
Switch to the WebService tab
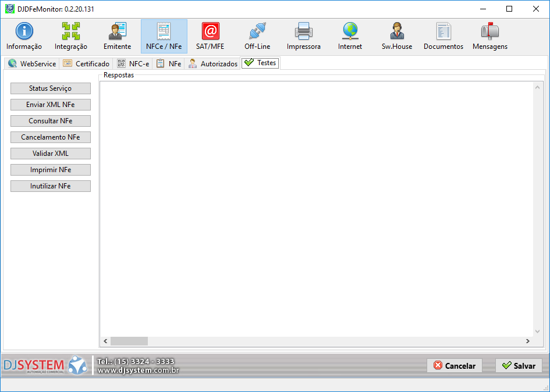click(32, 63)
